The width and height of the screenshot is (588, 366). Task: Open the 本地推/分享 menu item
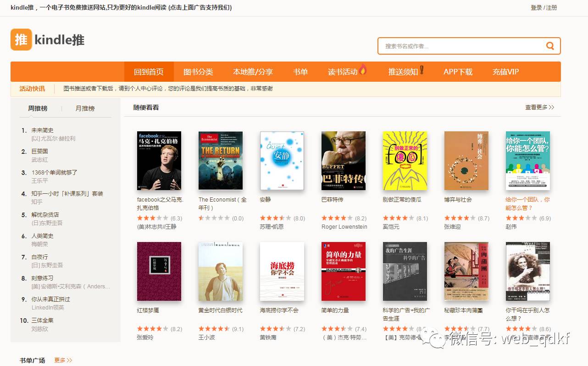(x=253, y=72)
